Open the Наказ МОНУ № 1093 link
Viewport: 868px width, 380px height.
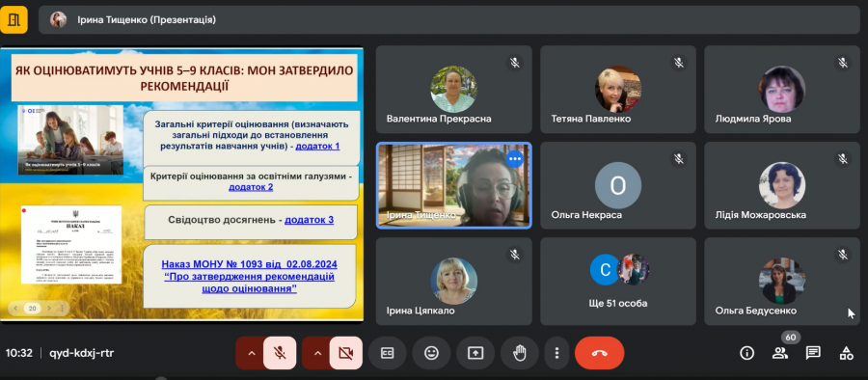(249, 276)
